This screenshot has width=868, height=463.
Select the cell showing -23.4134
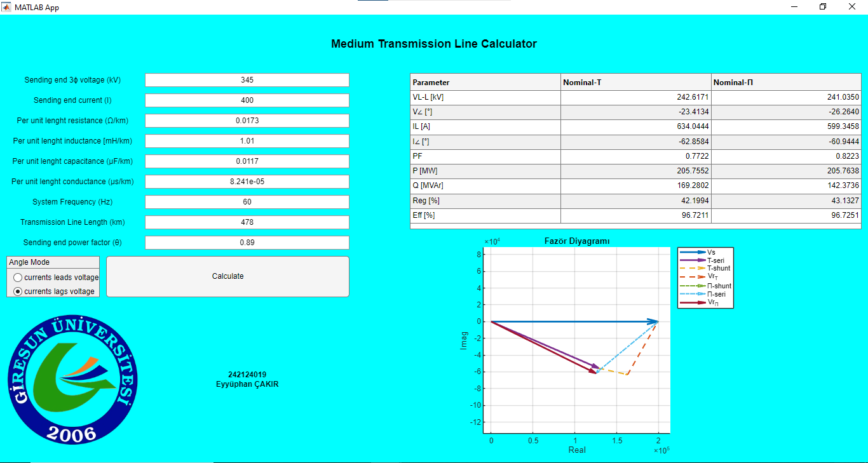(636, 112)
